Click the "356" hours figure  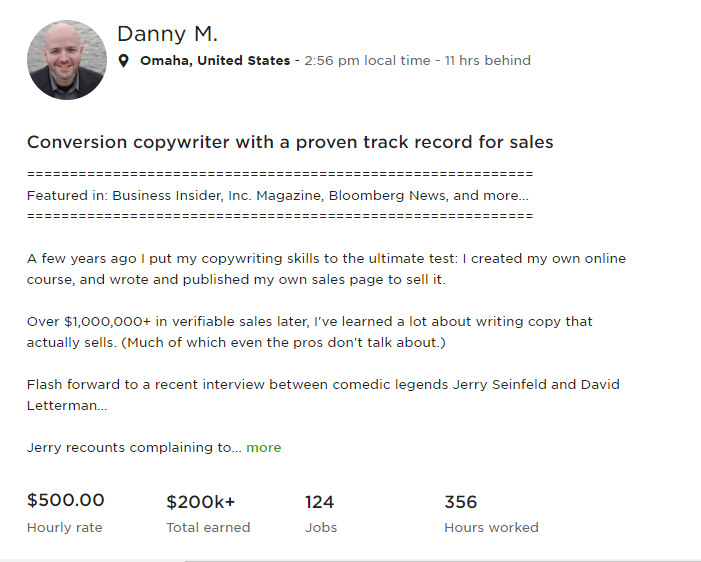(x=461, y=502)
